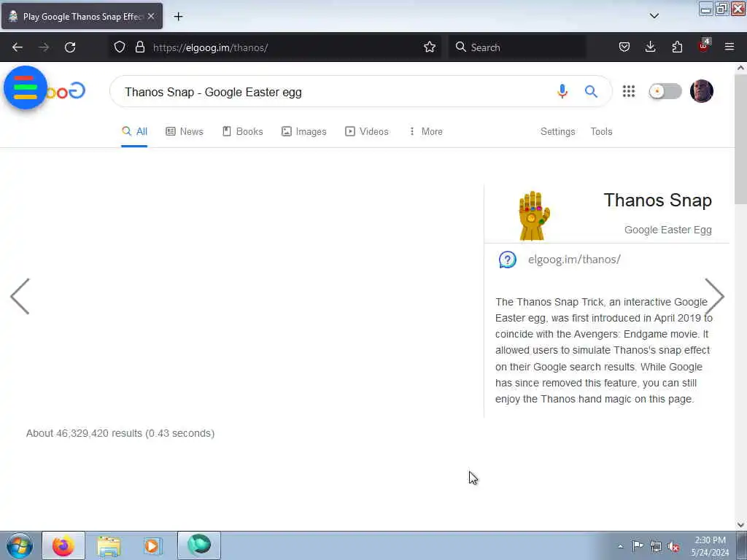Click the Infinity Gauntlet to snap
Viewport: 747px width, 560px height.
point(534,216)
